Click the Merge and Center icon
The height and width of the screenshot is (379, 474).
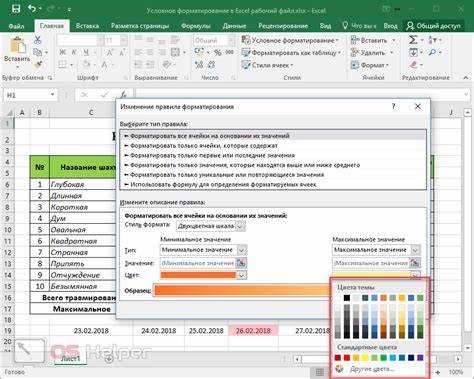click(175, 52)
